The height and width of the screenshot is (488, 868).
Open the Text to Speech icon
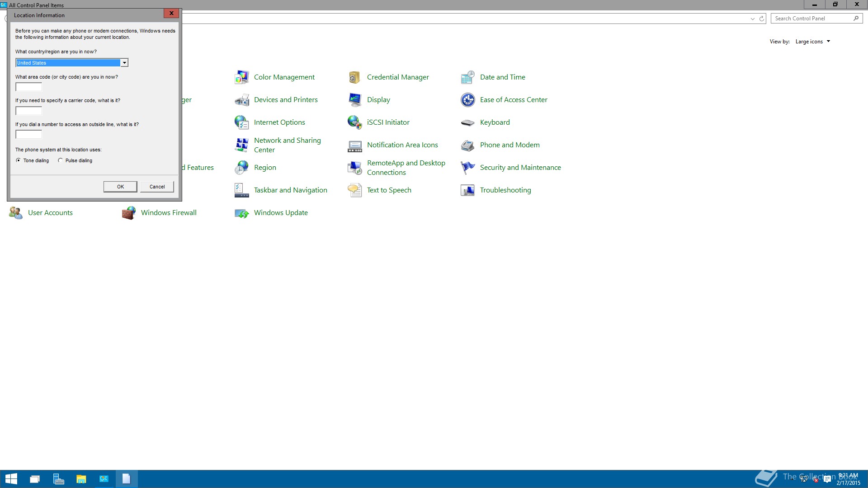354,190
